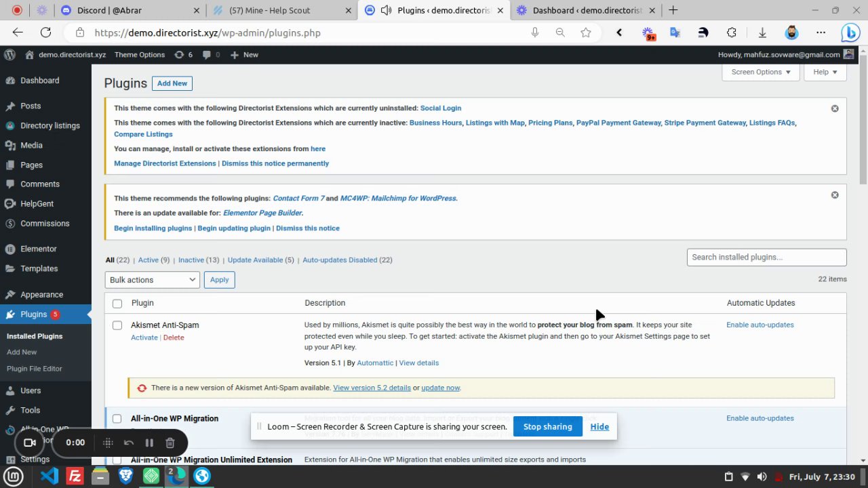Open browser downloads icon
868x488 pixels.
[x=762, y=33]
